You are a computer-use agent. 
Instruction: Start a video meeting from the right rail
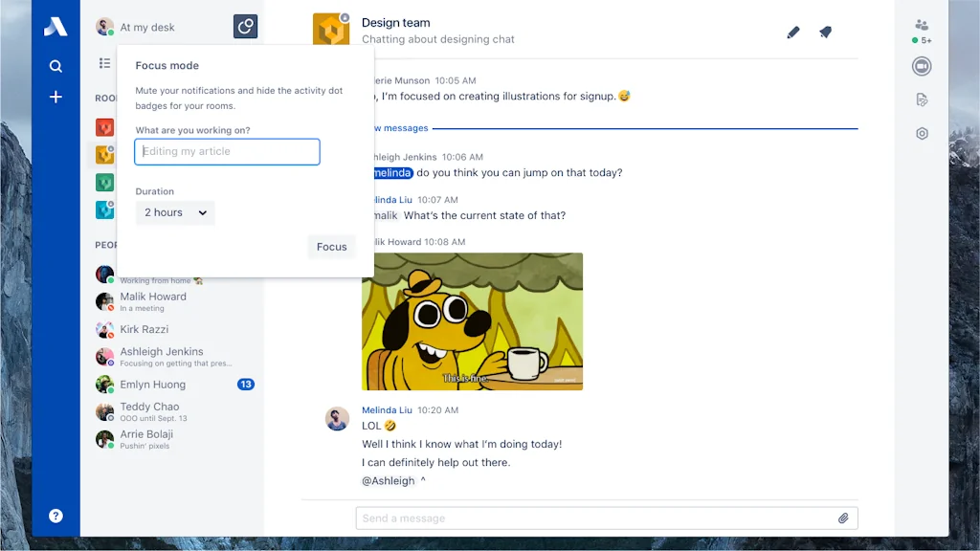click(x=920, y=66)
